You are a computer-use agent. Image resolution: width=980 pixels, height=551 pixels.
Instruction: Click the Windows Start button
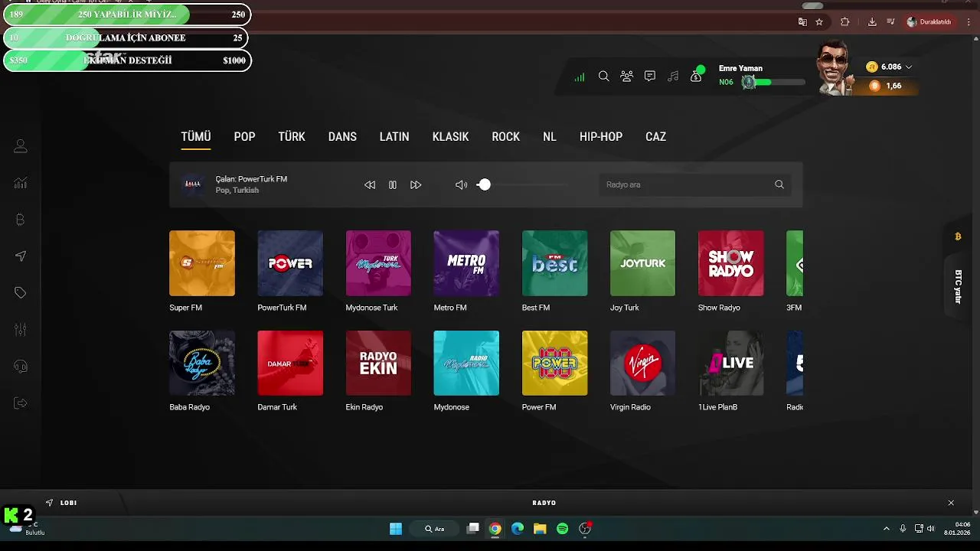396,529
